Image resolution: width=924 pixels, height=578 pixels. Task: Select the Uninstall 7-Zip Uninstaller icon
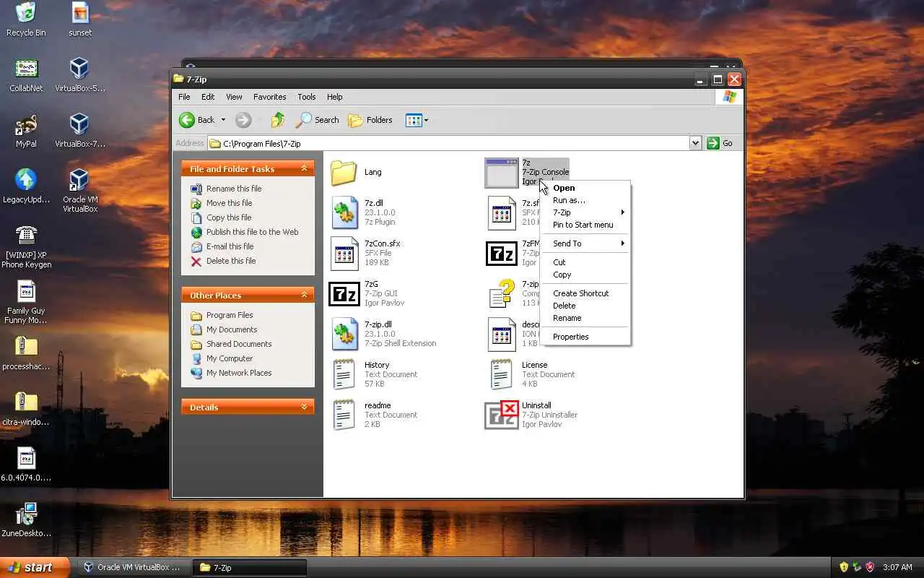[502, 415]
